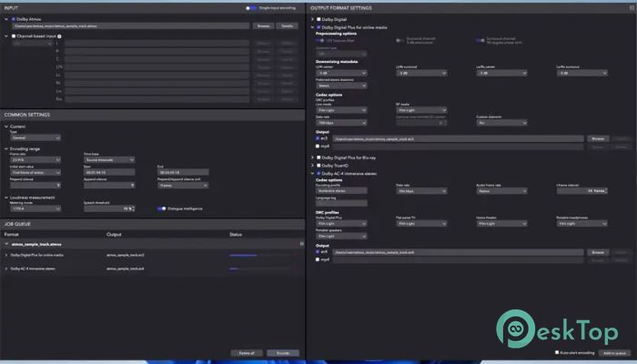Open Data rate dropdown for Dolby Digital Plus online
The width and height of the screenshot is (637, 364).
click(x=341, y=123)
